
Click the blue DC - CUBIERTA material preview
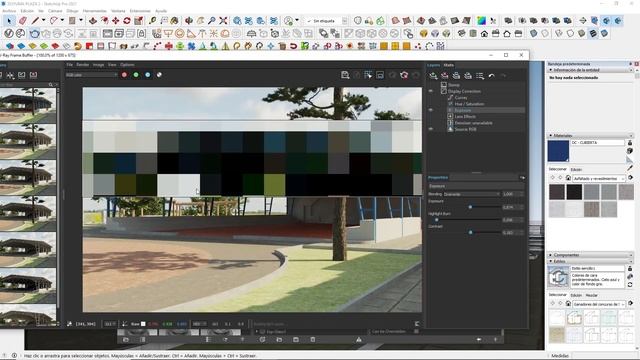(x=558, y=151)
